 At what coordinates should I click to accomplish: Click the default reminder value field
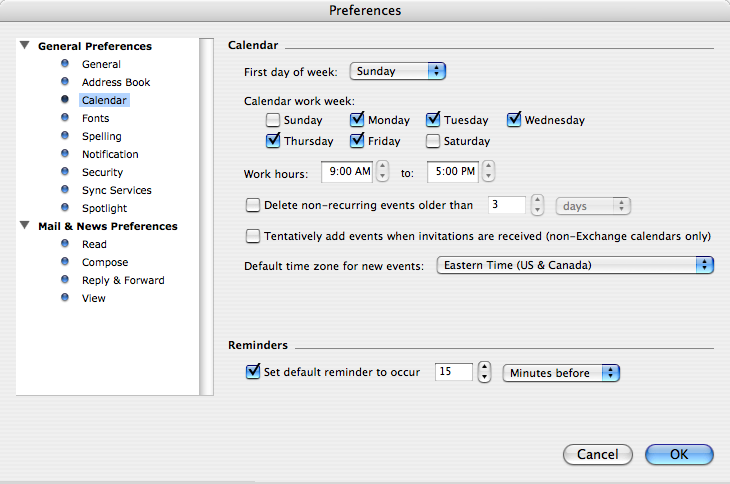454,372
